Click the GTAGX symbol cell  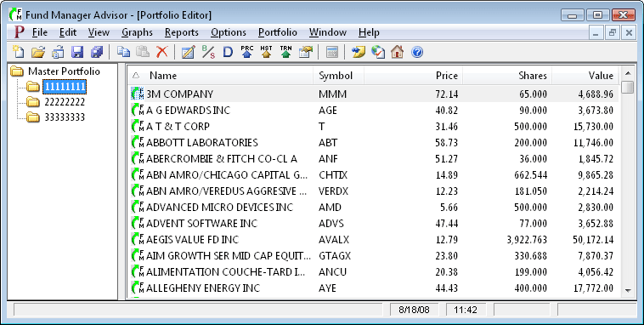(x=335, y=255)
